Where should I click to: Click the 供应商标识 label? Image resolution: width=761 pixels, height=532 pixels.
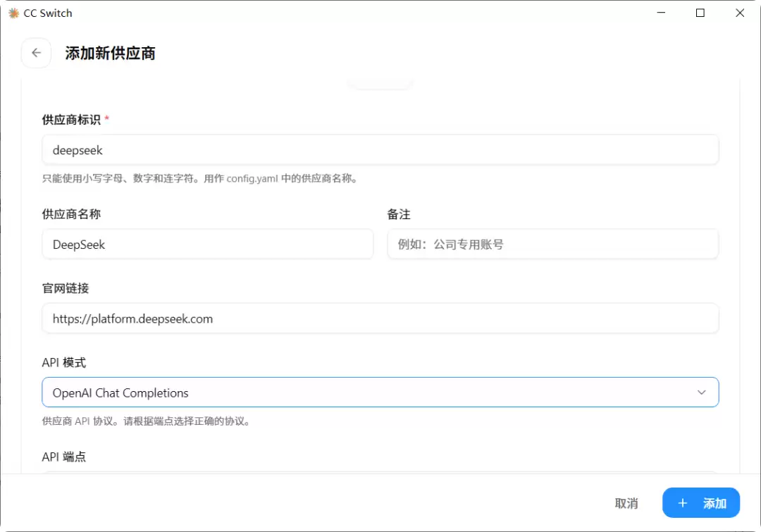[71, 119]
